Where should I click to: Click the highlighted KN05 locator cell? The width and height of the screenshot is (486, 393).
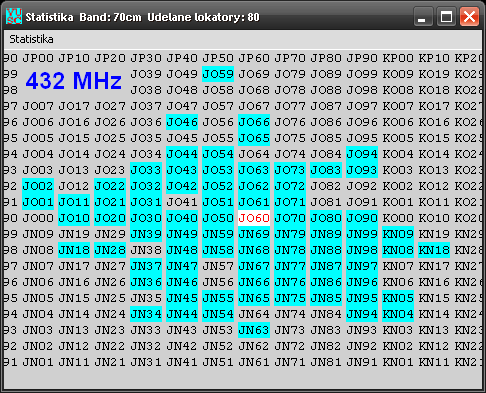point(398,298)
